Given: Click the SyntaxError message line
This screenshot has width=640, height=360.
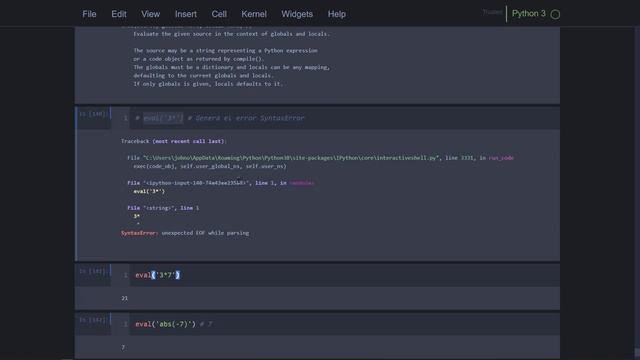Looking at the screenshot, I should [x=185, y=233].
